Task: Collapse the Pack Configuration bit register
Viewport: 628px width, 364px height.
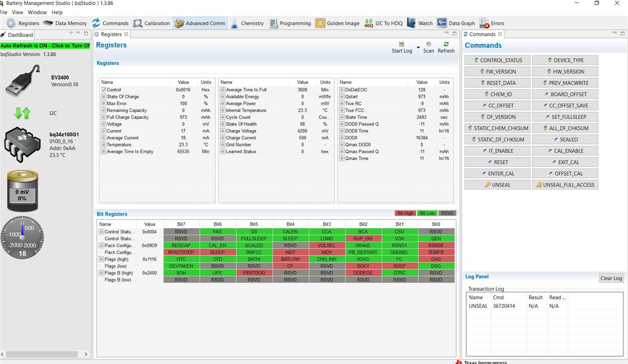Action: coord(101,246)
